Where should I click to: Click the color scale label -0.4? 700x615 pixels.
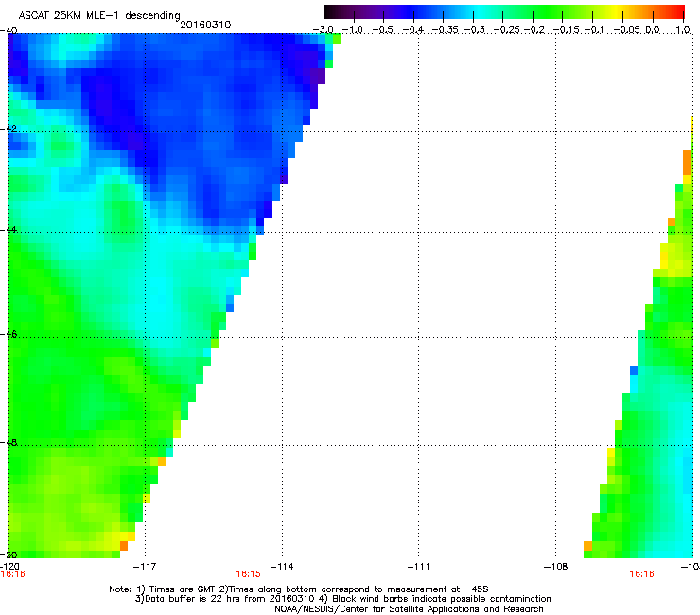[412, 30]
